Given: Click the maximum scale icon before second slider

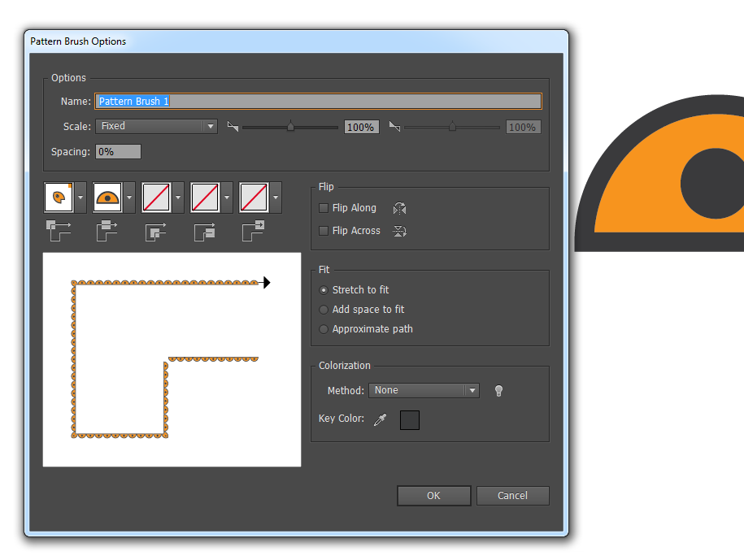Looking at the screenshot, I should click(x=394, y=127).
